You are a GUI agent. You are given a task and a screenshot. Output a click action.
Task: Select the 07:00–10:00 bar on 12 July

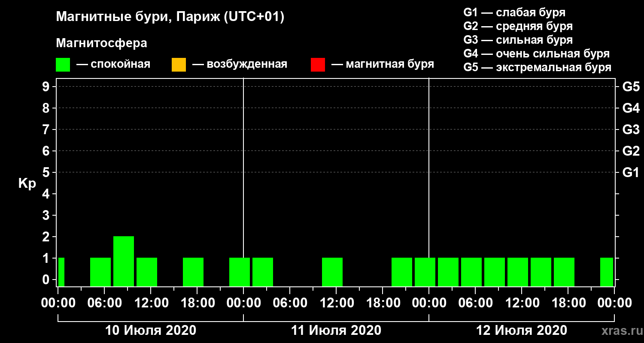click(x=495, y=272)
